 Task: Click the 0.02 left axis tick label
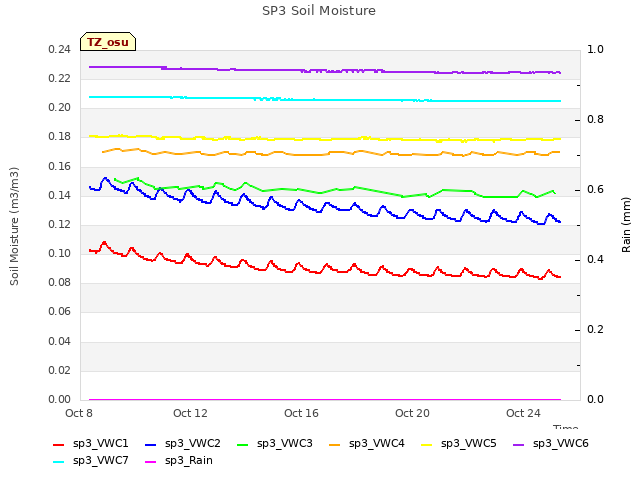coord(60,370)
